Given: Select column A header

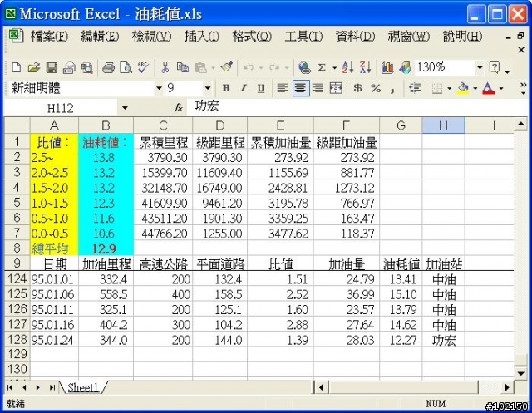Looking at the screenshot, I should point(54,125).
